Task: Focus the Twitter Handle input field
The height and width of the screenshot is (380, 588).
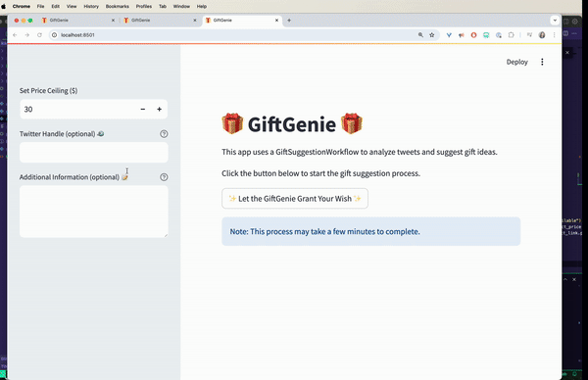Action: point(94,152)
